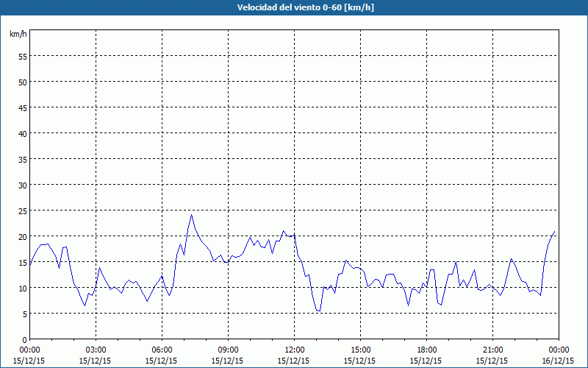Click the chart title 'Velocidad del viento 0-60 [km/h]'
The image size is (588, 368).
click(294, 8)
